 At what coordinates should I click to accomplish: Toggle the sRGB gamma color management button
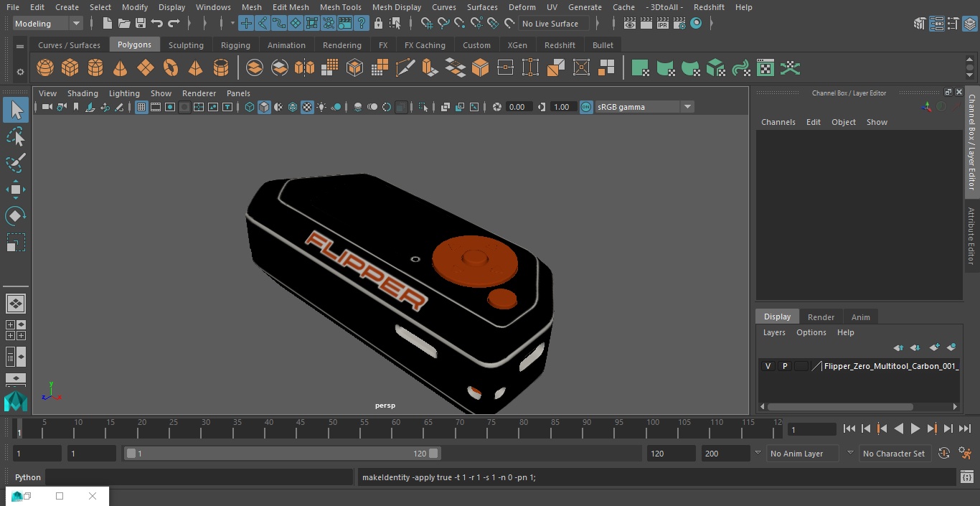pos(586,107)
